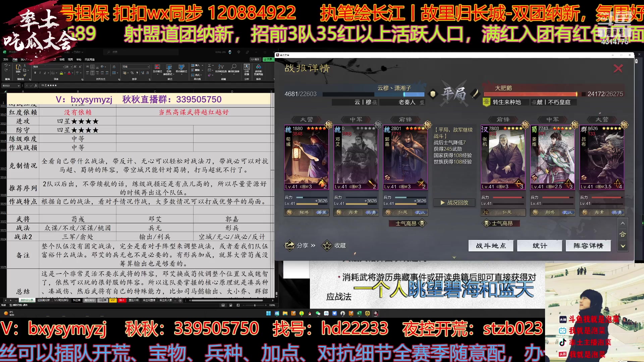This screenshot has height=362, width=644.
Task: Switch to Page Layout view in status bar
Action: tap(230, 305)
